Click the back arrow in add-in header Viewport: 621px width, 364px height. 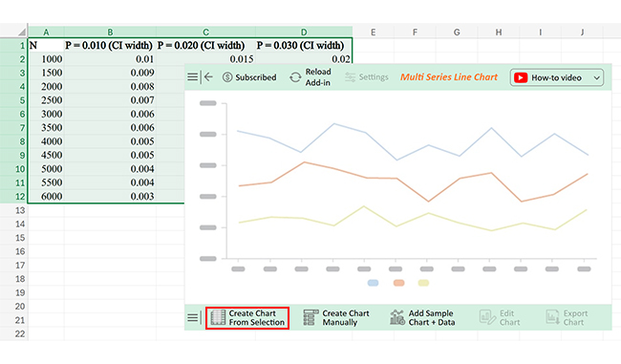pos(208,76)
